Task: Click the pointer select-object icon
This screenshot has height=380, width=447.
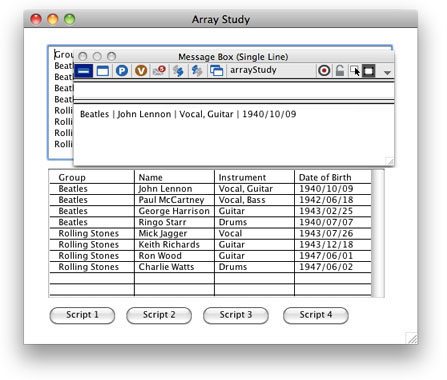Action: click(x=355, y=71)
